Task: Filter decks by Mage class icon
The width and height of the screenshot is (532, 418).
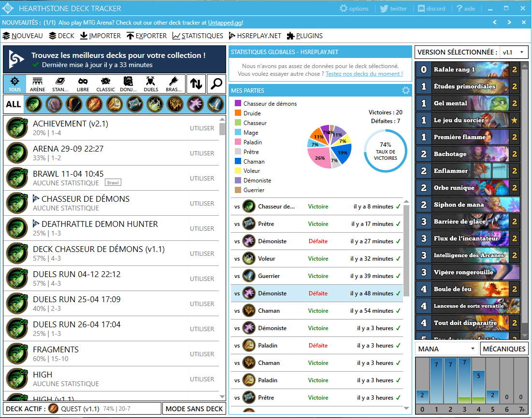Action: click(94, 104)
